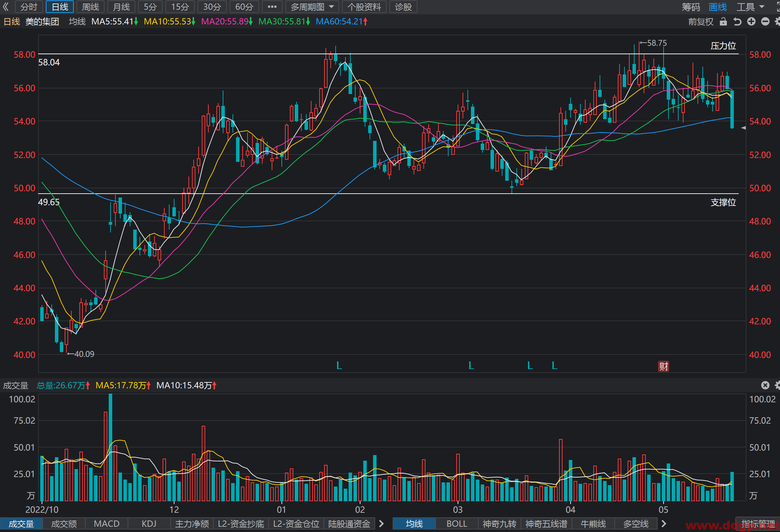Click the red 财 financial report marker

(664, 366)
